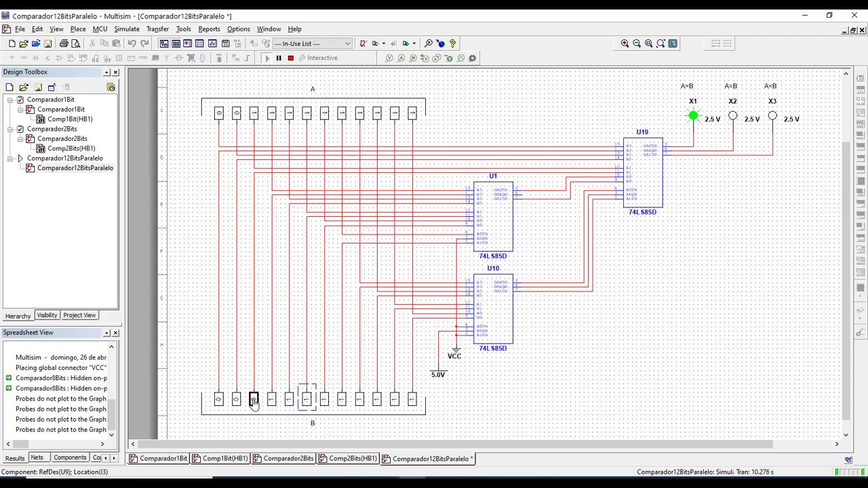Open the Place menu

point(78,29)
